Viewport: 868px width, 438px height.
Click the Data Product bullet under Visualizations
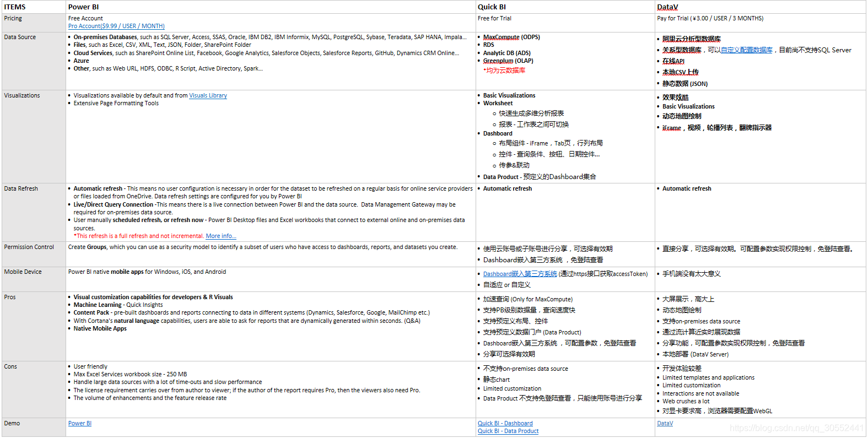click(x=540, y=177)
